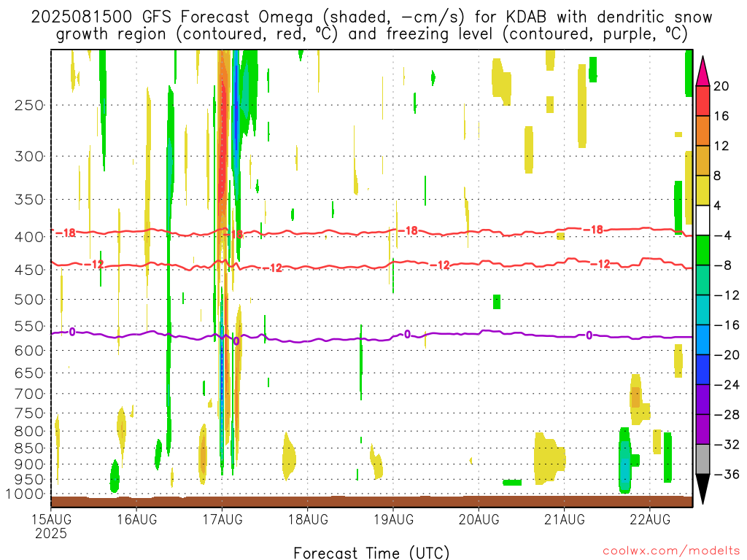Click the pink arrow atop the colorbar
The image size is (747, 560).
tap(703, 72)
